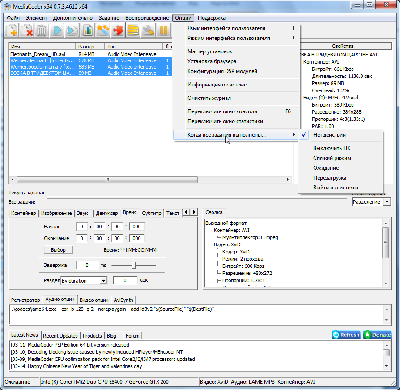Open the dropdown right of the task mode field
The height and width of the screenshot is (390, 400).
tap(387, 202)
